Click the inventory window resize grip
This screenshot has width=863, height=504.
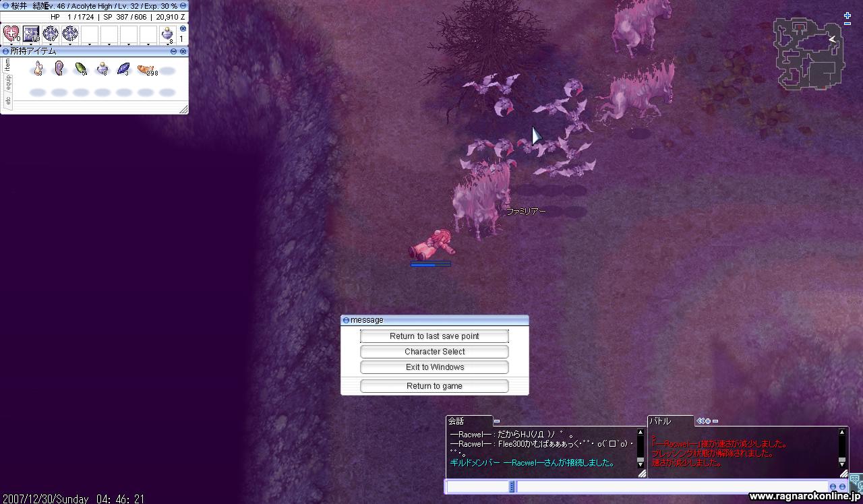(x=183, y=109)
